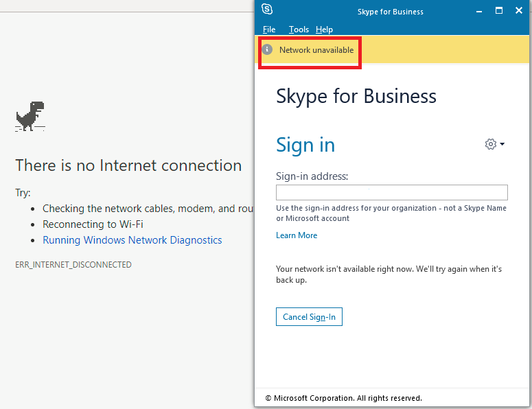Open the Help menu
Screen dimensions: 532x409
point(324,30)
